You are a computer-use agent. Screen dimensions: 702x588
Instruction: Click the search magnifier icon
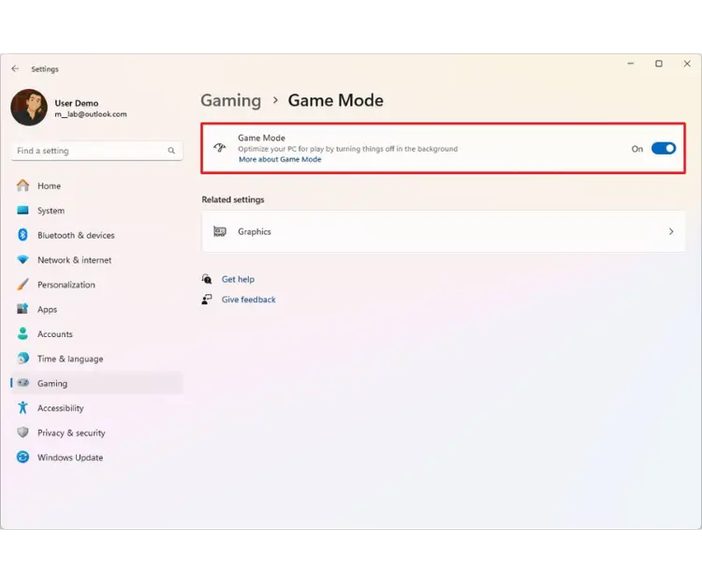pos(171,151)
